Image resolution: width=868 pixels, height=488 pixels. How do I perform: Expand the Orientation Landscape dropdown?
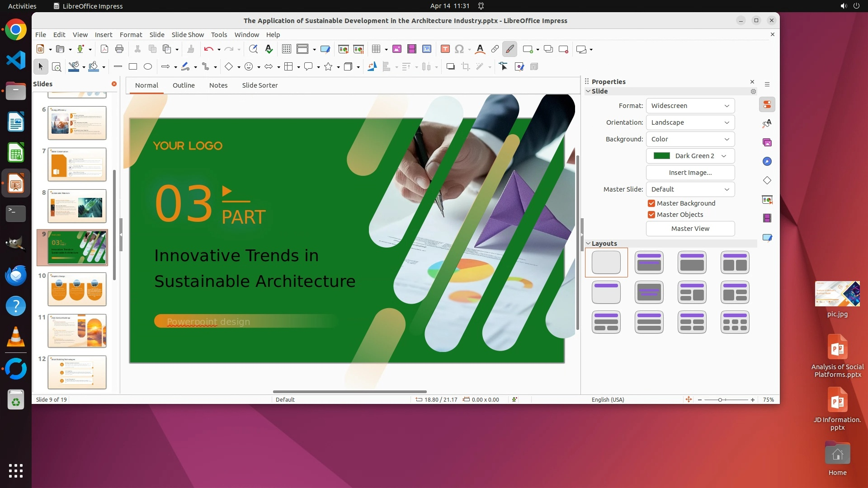[690, 122]
